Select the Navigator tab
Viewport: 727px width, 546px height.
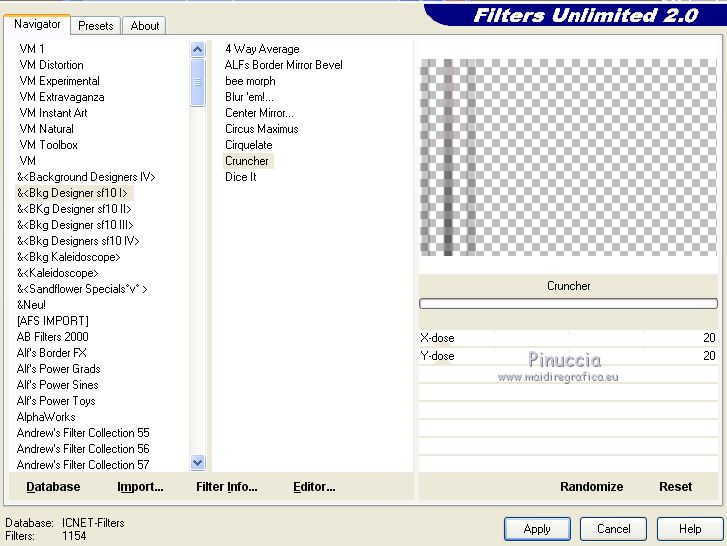[37, 24]
